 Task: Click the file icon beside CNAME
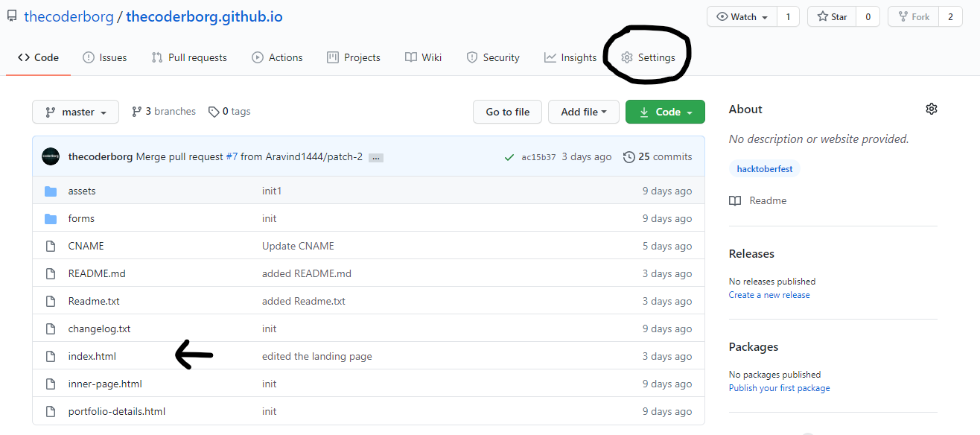(x=51, y=246)
